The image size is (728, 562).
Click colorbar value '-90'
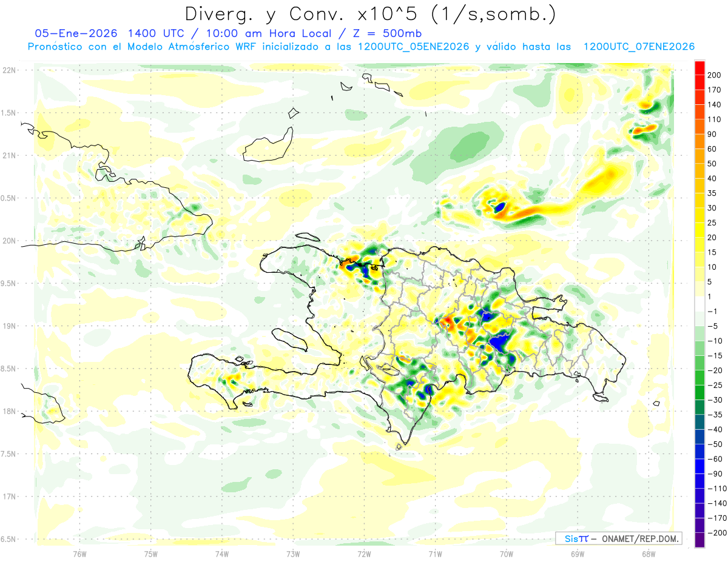[x=714, y=473]
